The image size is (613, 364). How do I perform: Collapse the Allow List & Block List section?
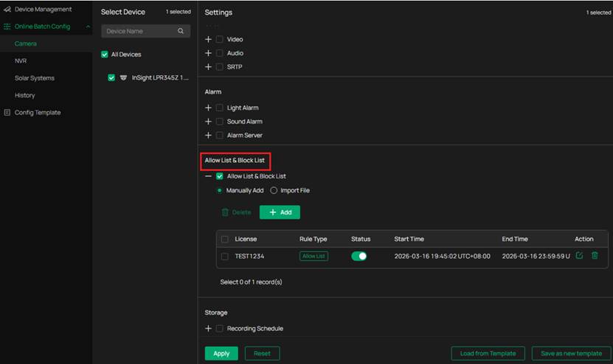coord(208,176)
